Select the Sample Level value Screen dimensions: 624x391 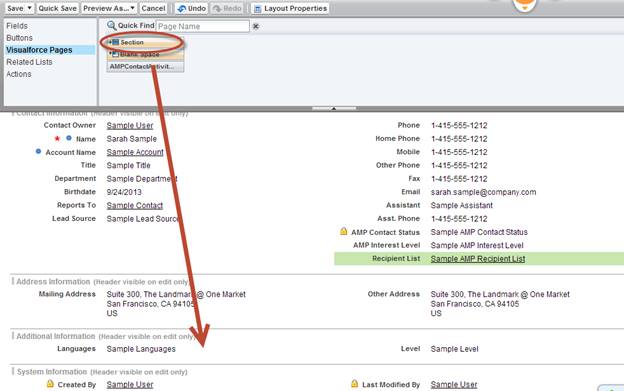point(454,349)
